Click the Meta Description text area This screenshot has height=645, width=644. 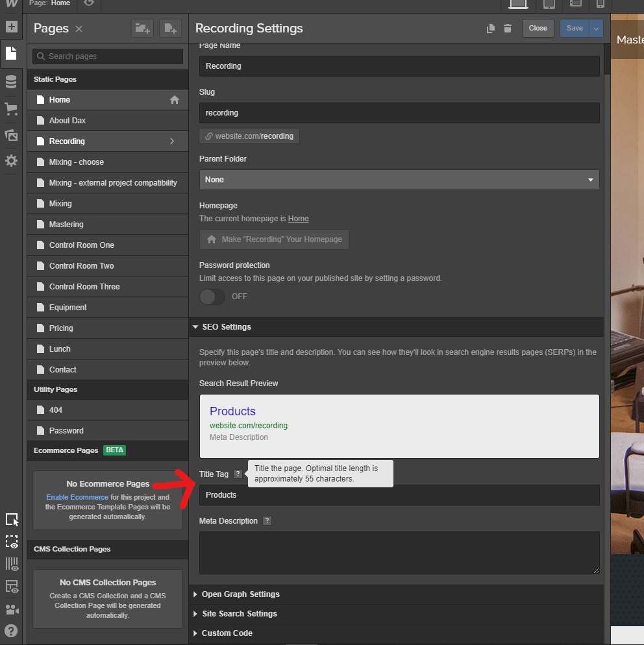(x=399, y=553)
